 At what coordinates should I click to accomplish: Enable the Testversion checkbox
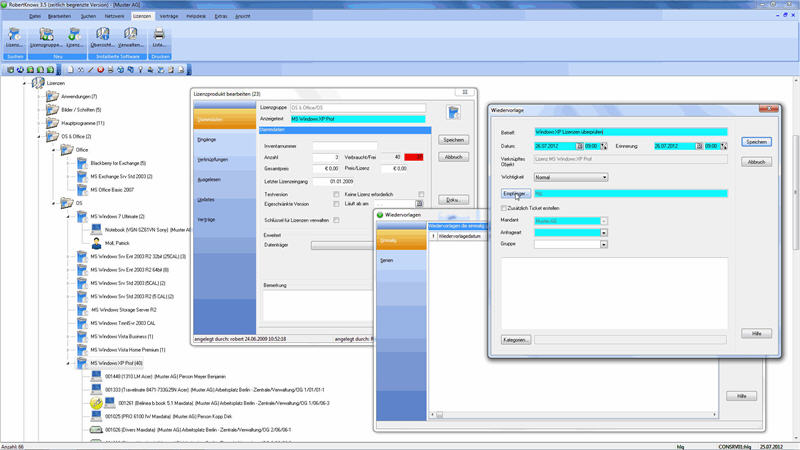pos(337,193)
